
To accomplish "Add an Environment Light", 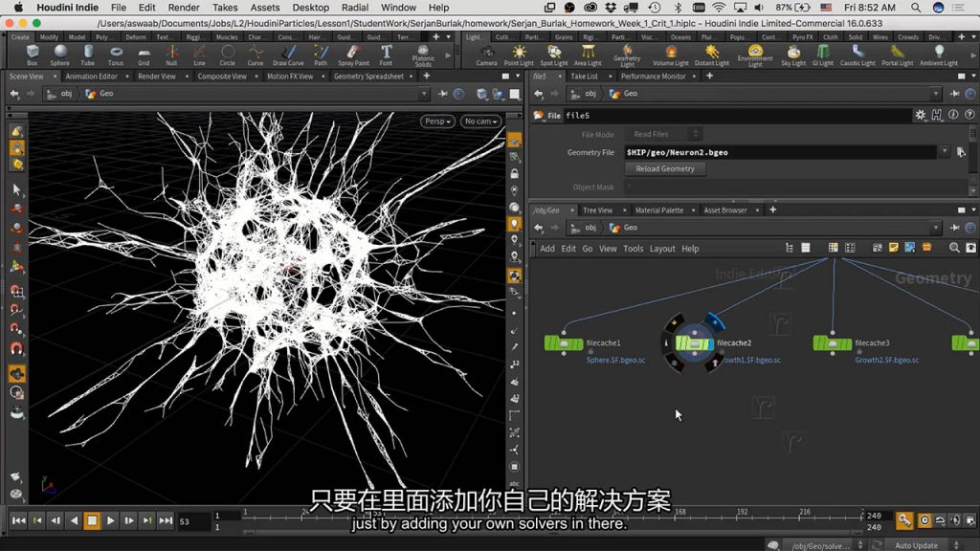I will coord(755,56).
